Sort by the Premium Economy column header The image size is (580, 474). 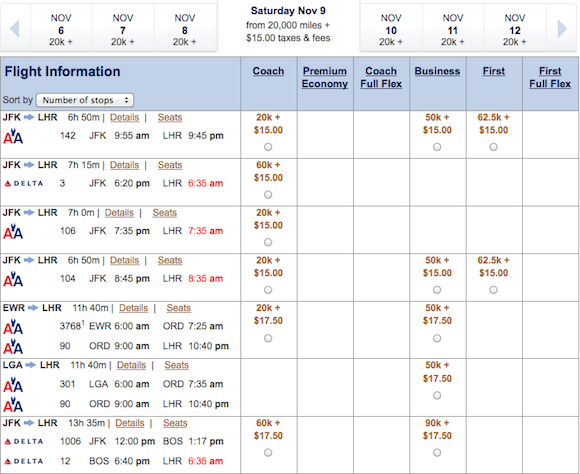(325, 77)
